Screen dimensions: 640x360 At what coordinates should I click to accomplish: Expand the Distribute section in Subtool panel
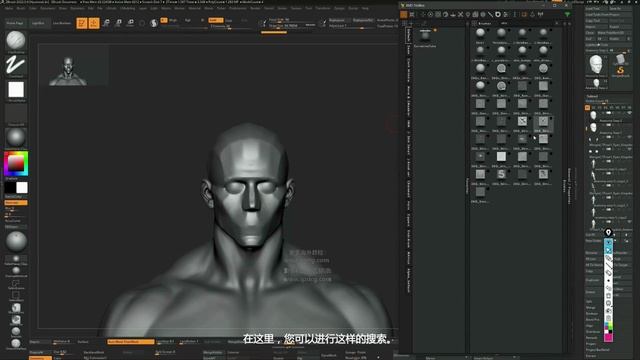[x=593, y=332]
